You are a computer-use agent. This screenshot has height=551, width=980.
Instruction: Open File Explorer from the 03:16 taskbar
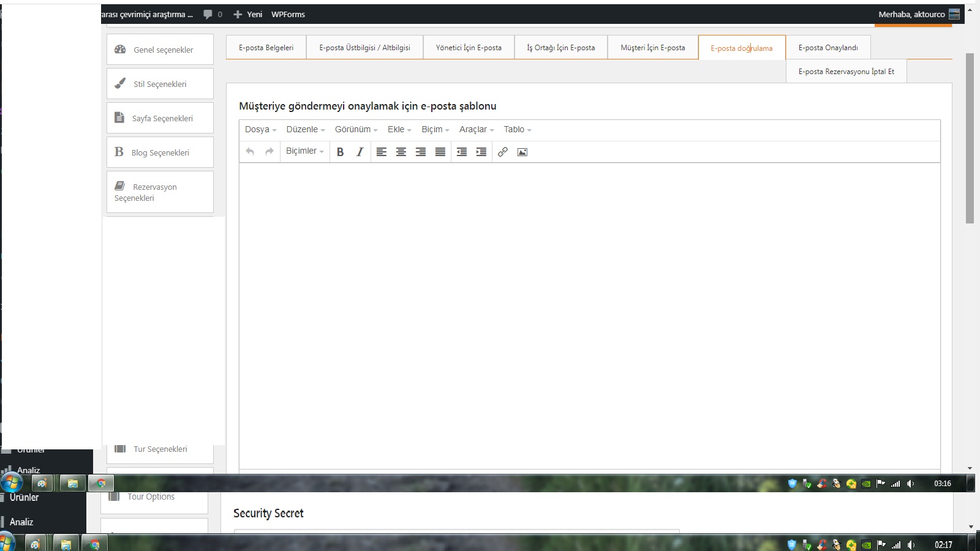pos(72,484)
